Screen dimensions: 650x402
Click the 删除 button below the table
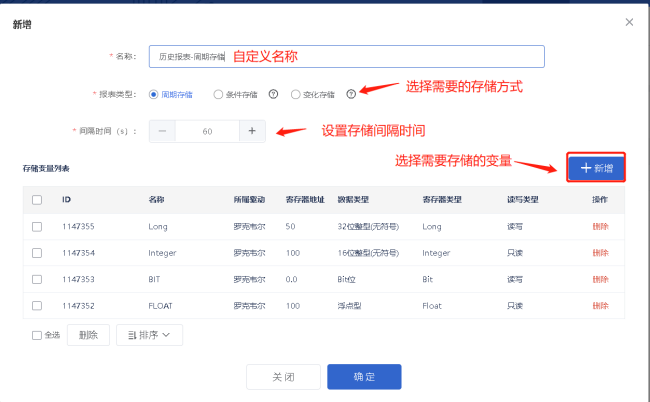click(x=88, y=335)
